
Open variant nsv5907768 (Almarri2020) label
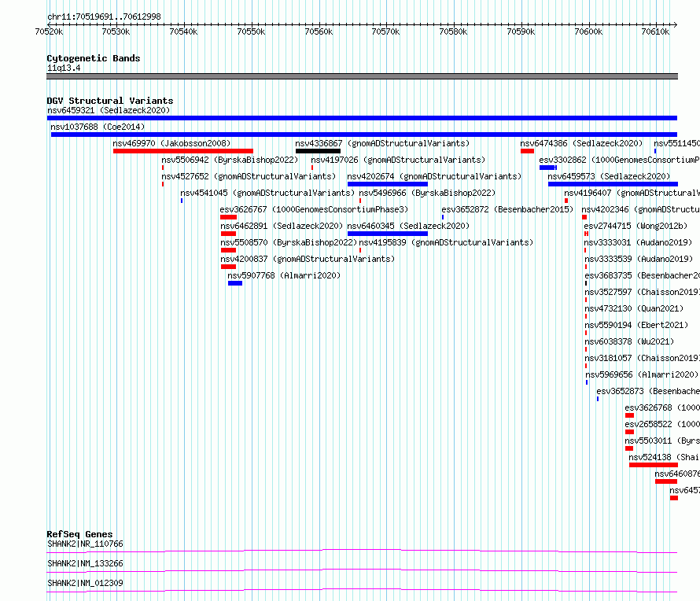pyautogui.click(x=284, y=275)
